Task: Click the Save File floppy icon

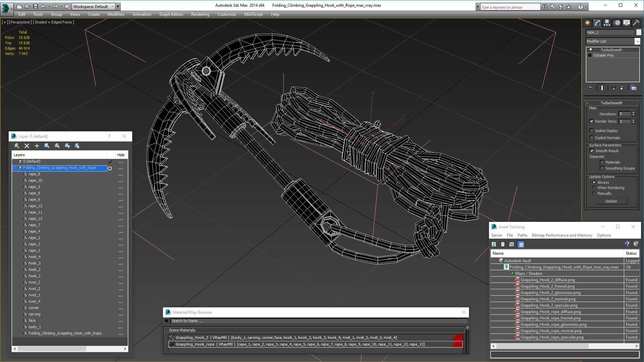Action: point(36,6)
